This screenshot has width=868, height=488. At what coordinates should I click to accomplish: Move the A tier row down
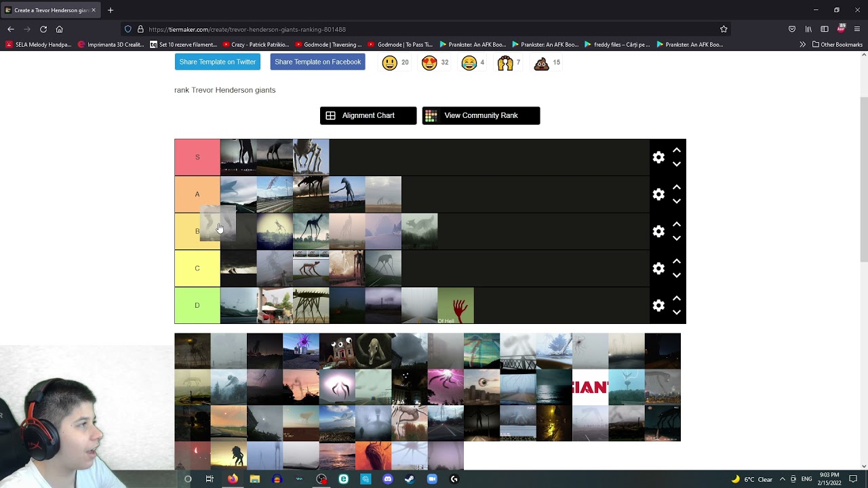pyautogui.click(x=677, y=201)
